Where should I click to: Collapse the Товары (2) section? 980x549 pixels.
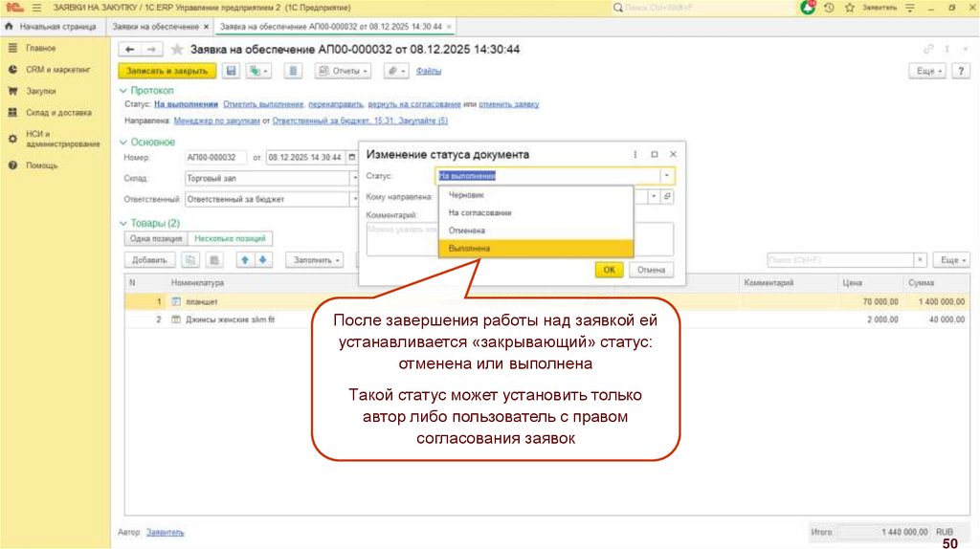[x=150, y=223]
